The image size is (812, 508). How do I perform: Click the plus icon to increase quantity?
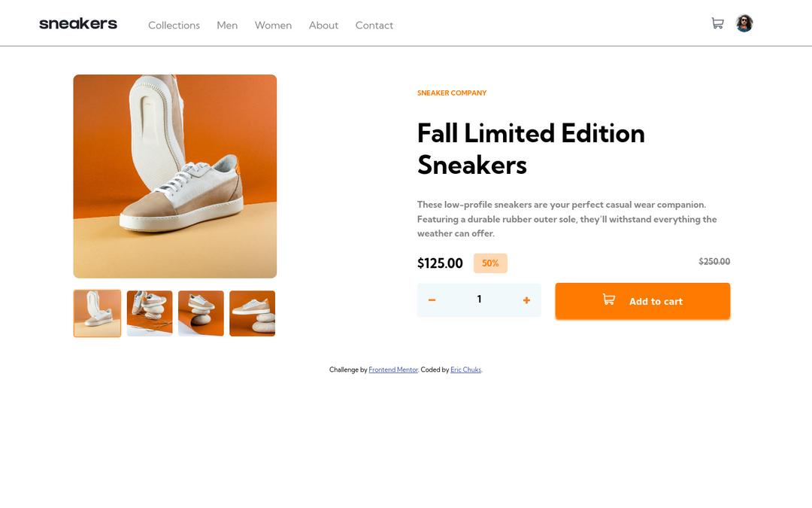point(526,299)
